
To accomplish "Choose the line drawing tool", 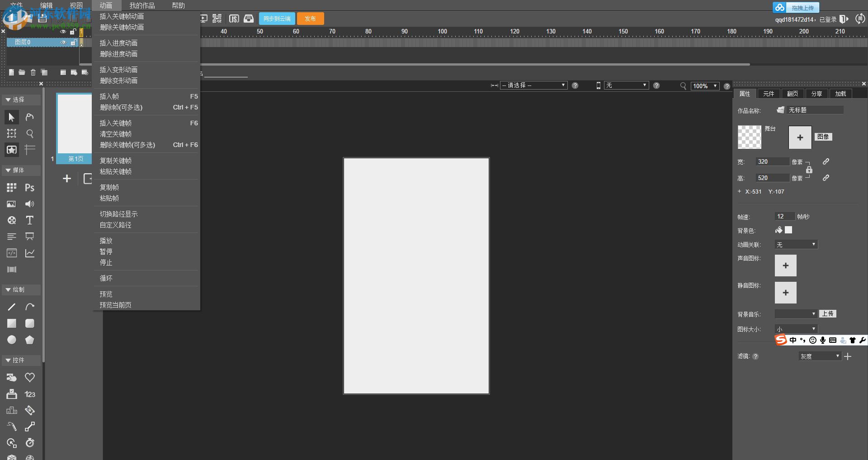I will click(x=11, y=307).
